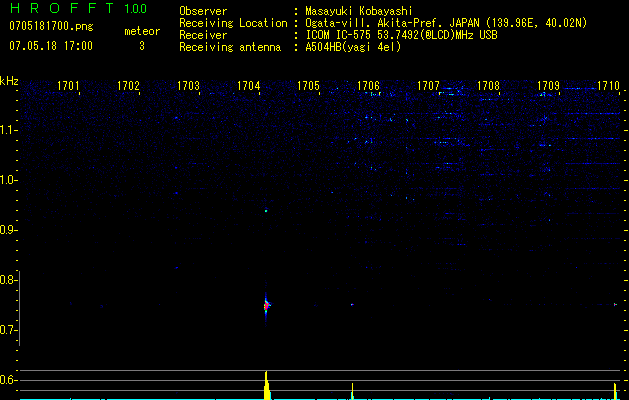
Task: Click the tall yellow intensity peak near 1704
Action: 266,385
